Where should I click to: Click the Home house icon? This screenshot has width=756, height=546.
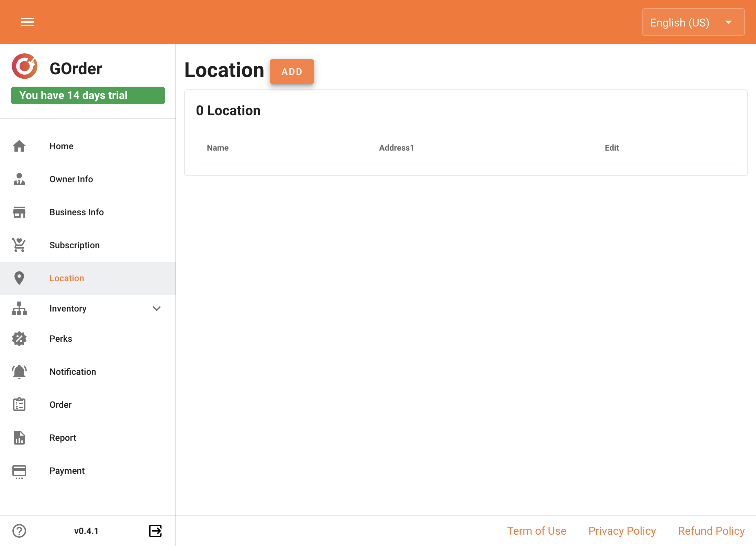tap(19, 146)
